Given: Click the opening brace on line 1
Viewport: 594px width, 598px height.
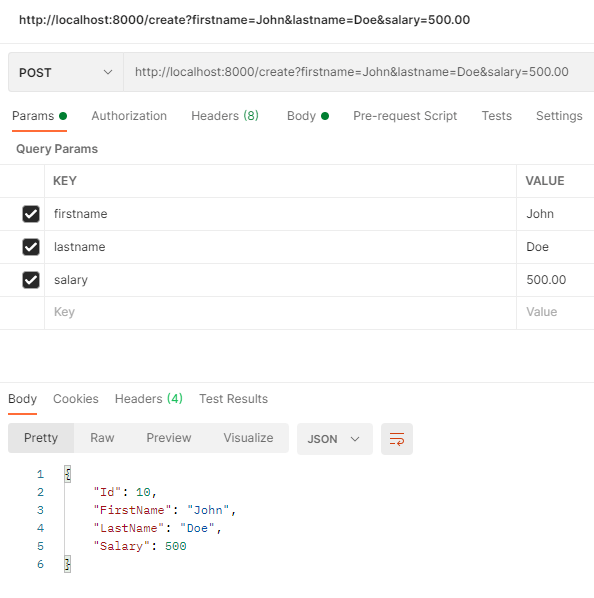Looking at the screenshot, I should pyautogui.click(x=67, y=474).
